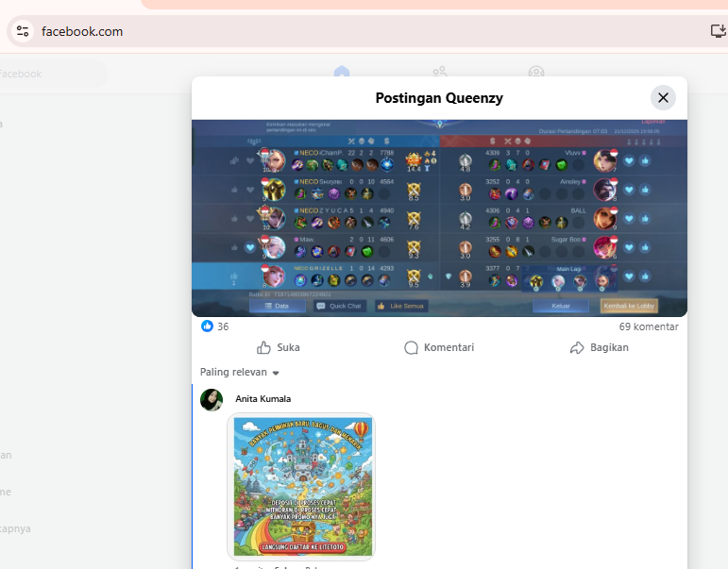Viewport: 728px width, 569px height.
Task: Click the install app icon in address bar
Action: tap(719, 31)
